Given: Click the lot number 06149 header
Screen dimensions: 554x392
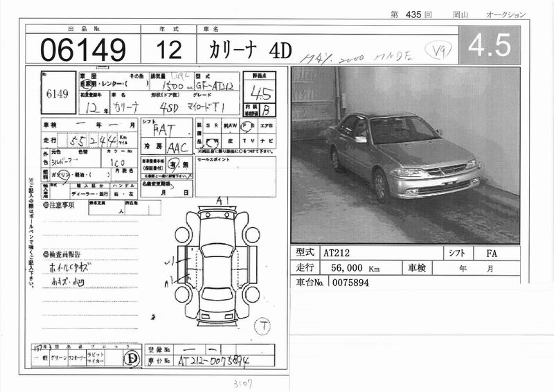Looking at the screenshot, I should click(x=83, y=49).
